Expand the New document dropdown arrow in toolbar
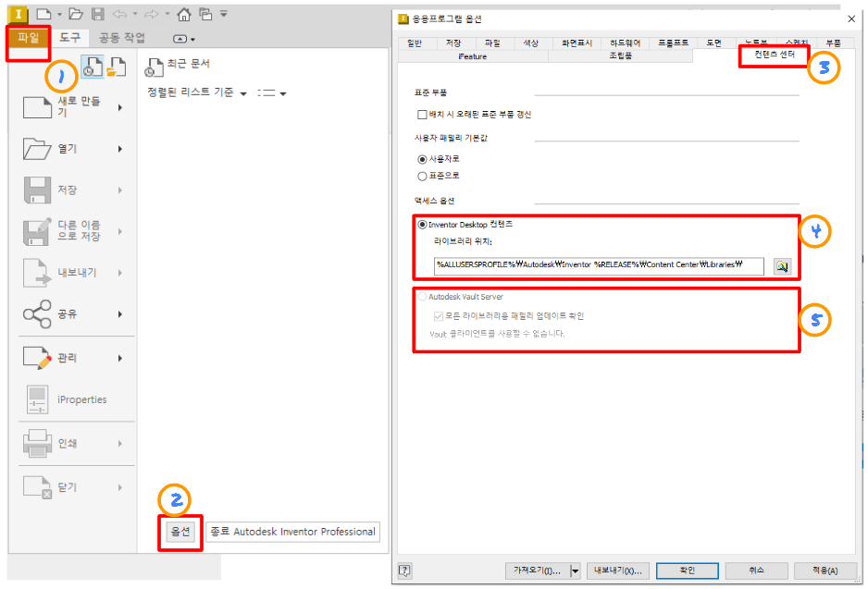This screenshot has width=868, height=589. (59, 15)
